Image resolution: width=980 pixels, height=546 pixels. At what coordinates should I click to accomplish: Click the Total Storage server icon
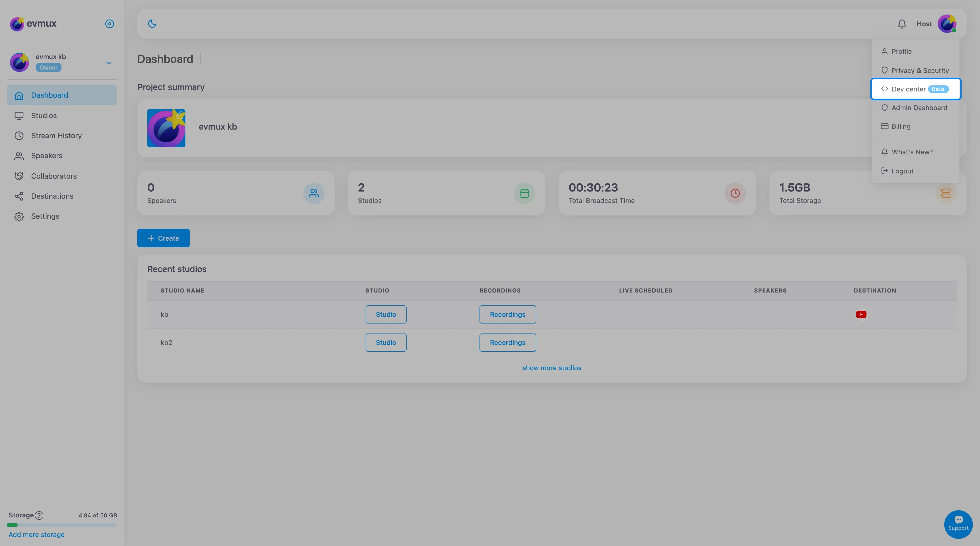coord(946,193)
